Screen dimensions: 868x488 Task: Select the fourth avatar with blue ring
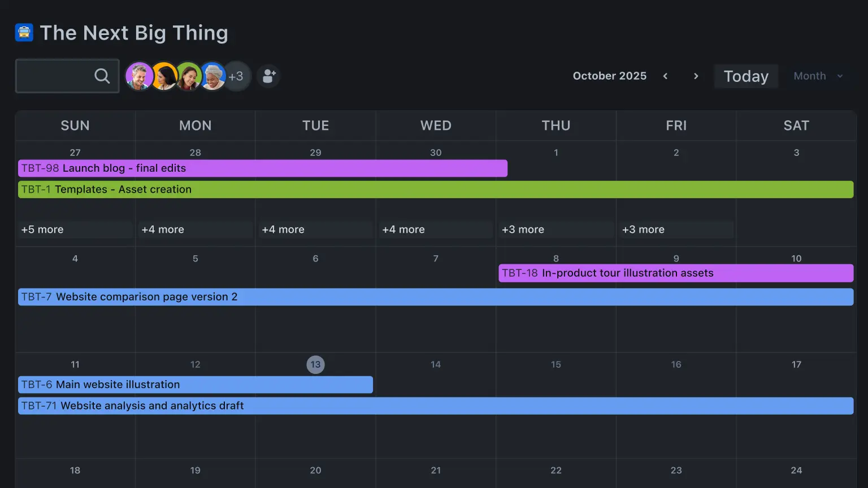coord(213,76)
